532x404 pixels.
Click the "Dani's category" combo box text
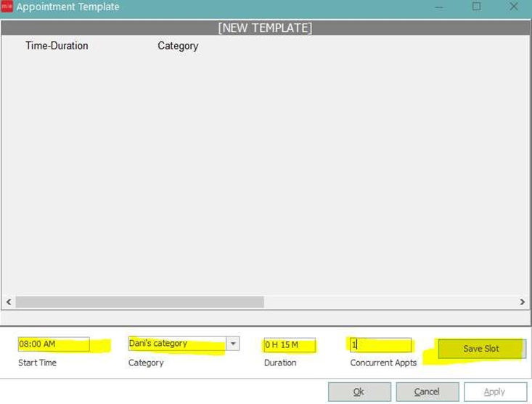(x=176, y=344)
